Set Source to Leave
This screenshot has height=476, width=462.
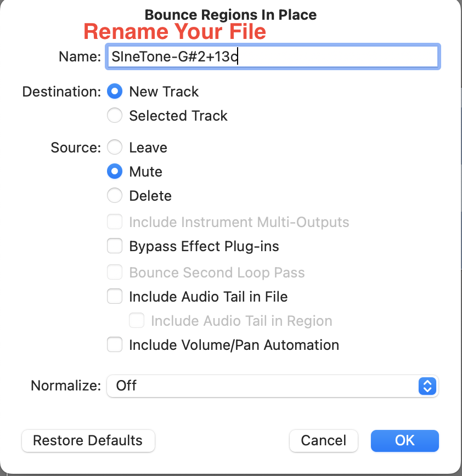(115, 148)
